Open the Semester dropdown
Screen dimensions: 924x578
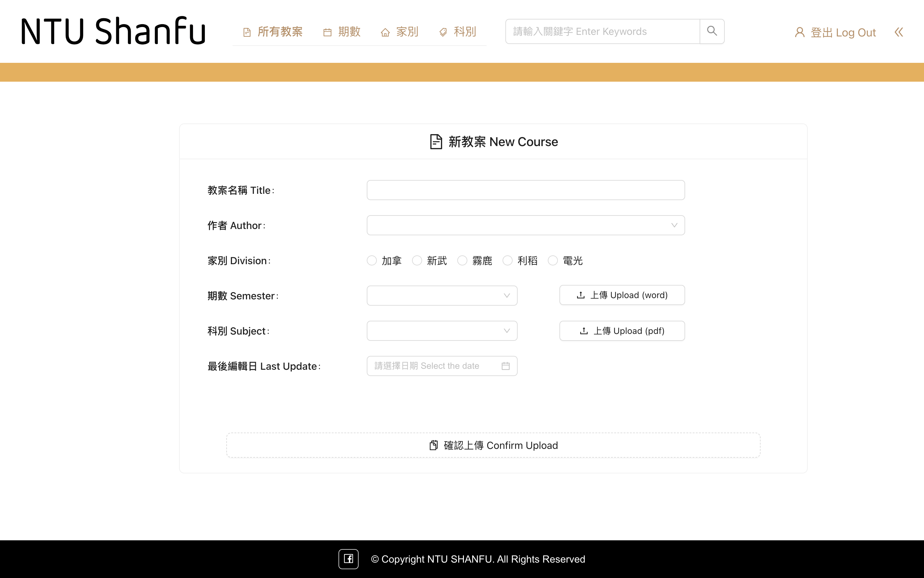pos(442,296)
